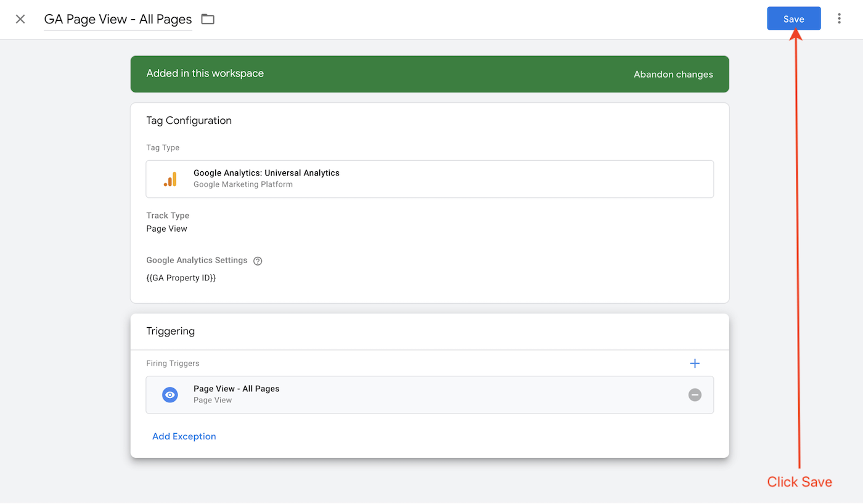Viewport: 863px width, 504px height.
Task: Click the {{GA Property ID}} variable text
Action: coord(181,278)
